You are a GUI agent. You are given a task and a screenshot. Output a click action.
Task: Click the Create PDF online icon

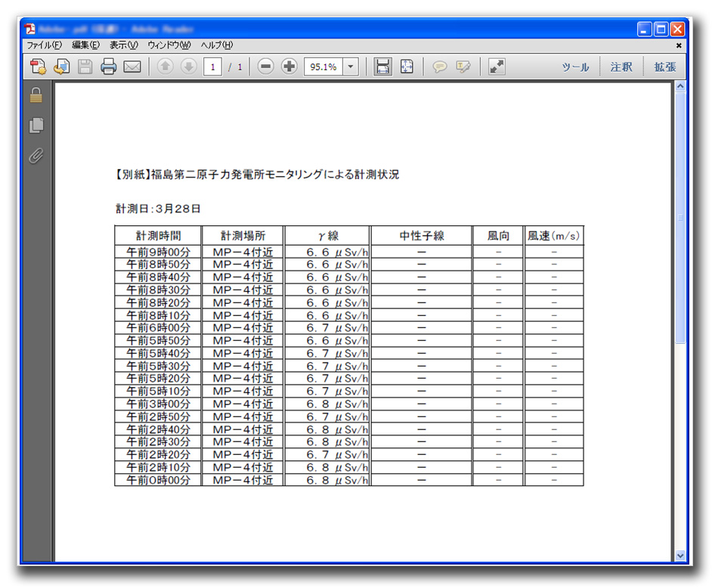38,67
